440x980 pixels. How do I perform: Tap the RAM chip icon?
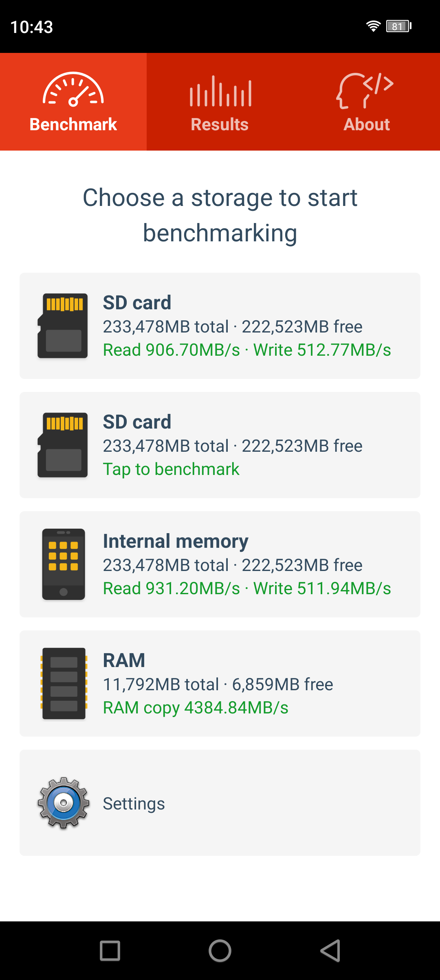point(64,683)
